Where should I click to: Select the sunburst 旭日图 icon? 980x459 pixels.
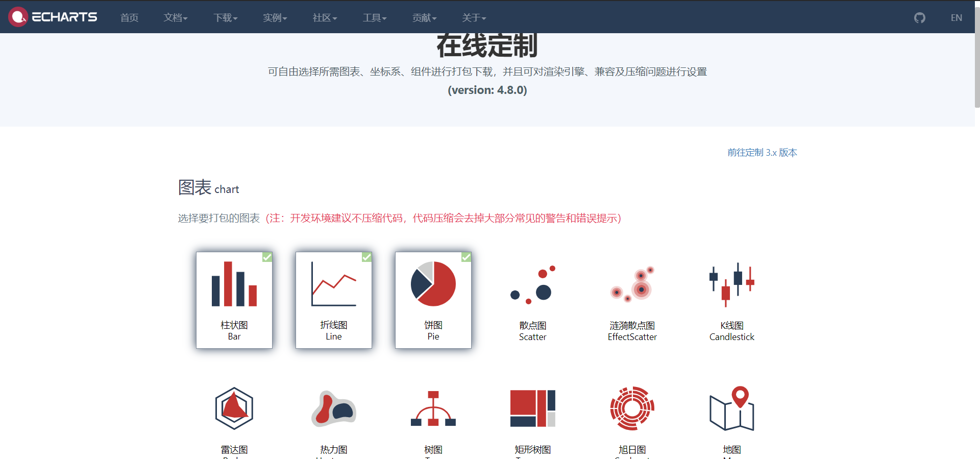tap(632, 408)
